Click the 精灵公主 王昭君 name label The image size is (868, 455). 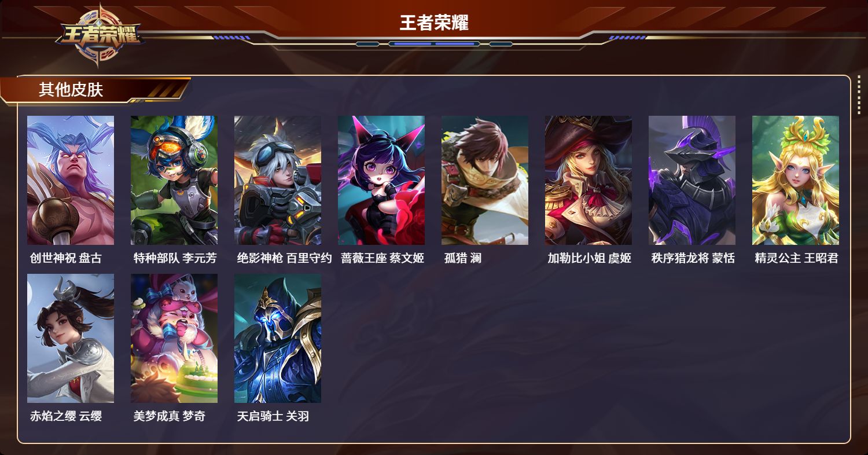point(796,258)
